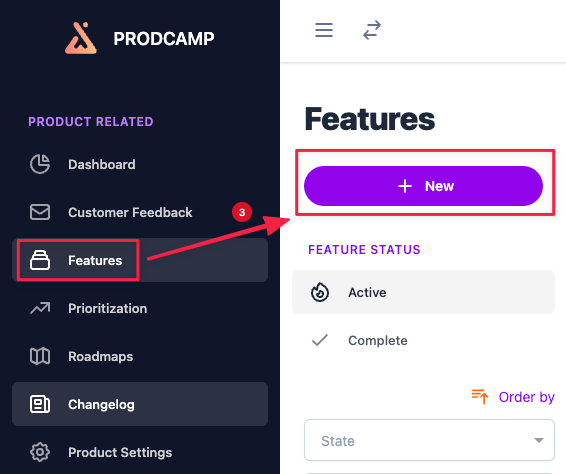Image resolution: width=566 pixels, height=474 pixels.
Task: Toggle the ascending sort order icon
Action: coord(480,396)
